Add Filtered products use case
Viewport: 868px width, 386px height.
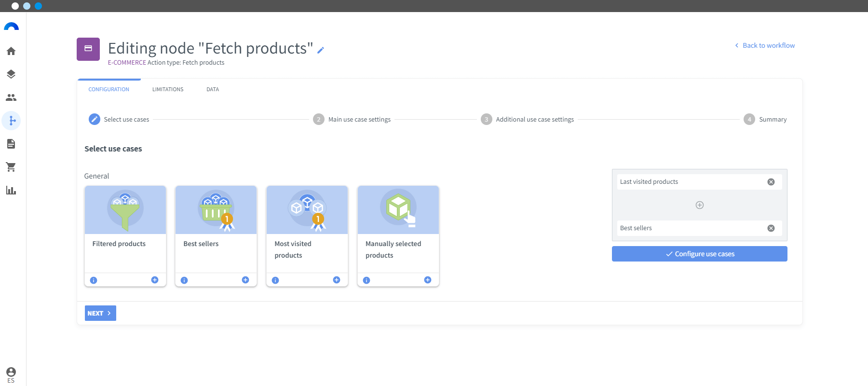155,280
